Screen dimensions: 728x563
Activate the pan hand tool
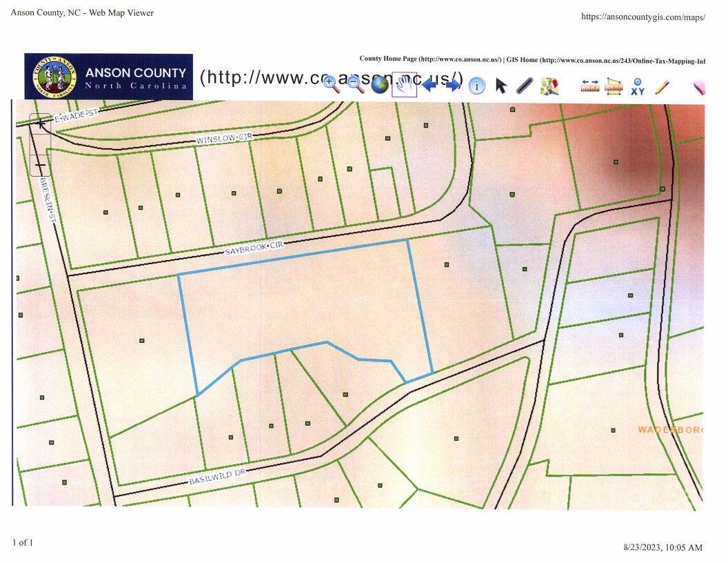[x=404, y=85]
